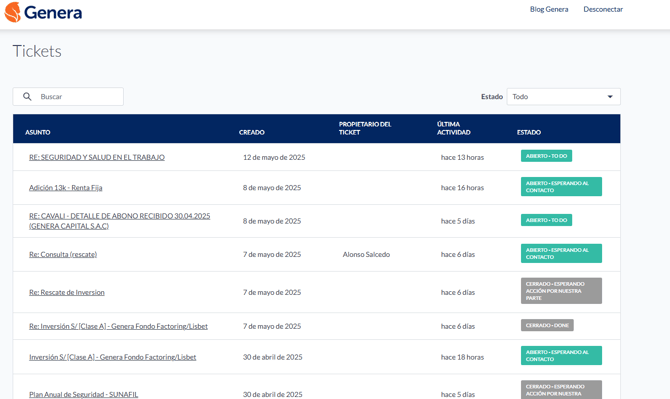This screenshot has width=670, height=399.
Task: Click the search magnifier icon
Action: click(x=27, y=97)
